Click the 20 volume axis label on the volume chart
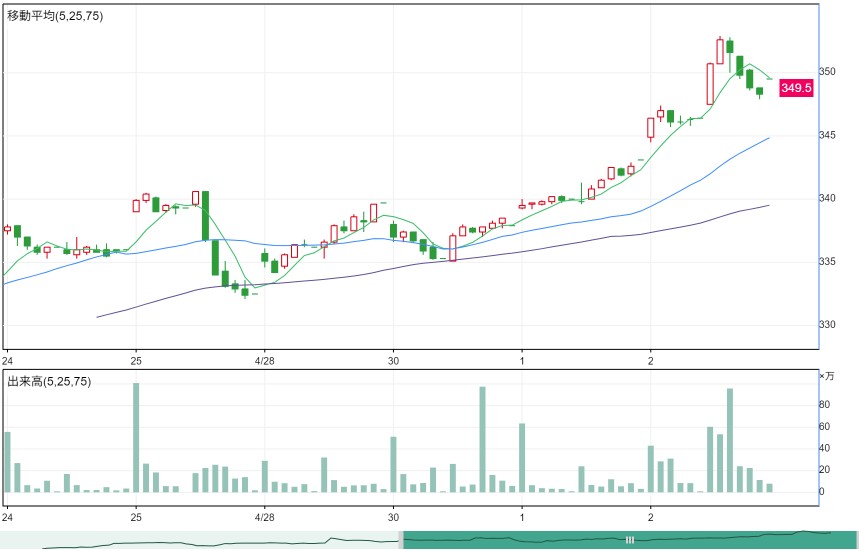Viewport: 861px width, 551px height. tap(824, 470)
